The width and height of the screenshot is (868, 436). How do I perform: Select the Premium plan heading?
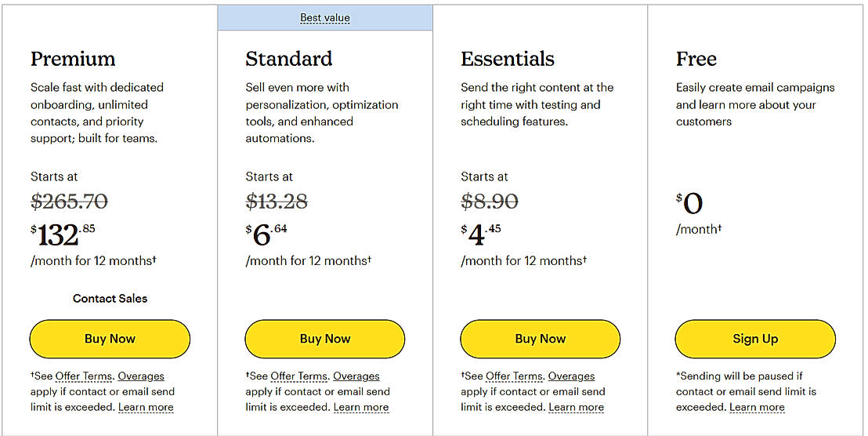[x=73, y=59]
